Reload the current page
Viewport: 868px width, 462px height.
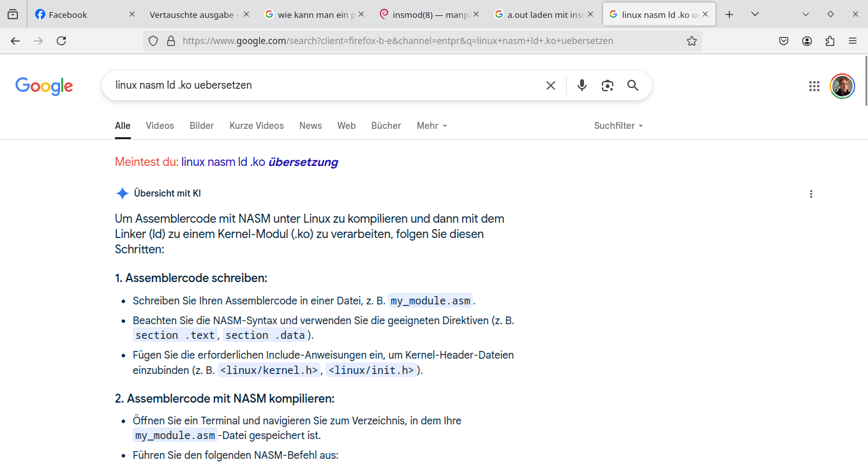(x=61, y=40)
